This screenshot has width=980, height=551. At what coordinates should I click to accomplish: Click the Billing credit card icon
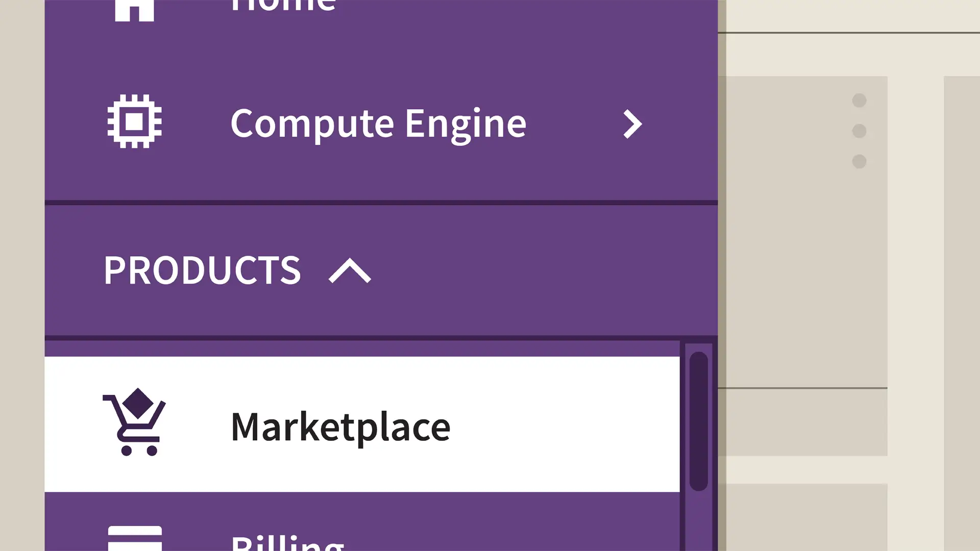(x=135, y=539)
